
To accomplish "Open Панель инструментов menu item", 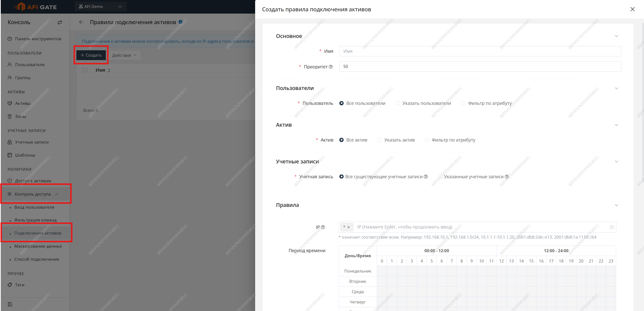I will tap(35, 39).
